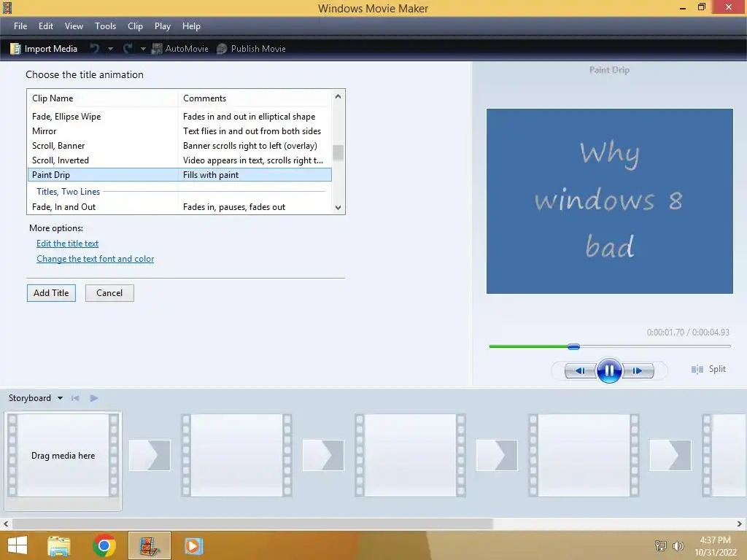The width and height of the screenshot is (747, 560).
Task: Click the Cancel button
Action: coord(109,293)
